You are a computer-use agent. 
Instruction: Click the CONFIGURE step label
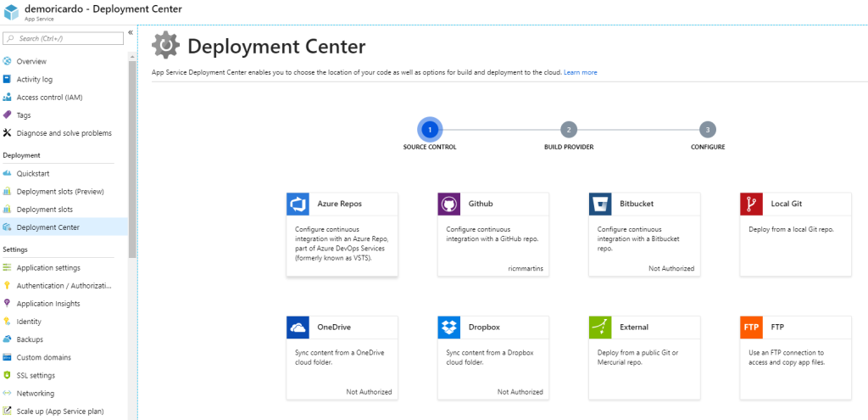(x=708, y=148)
